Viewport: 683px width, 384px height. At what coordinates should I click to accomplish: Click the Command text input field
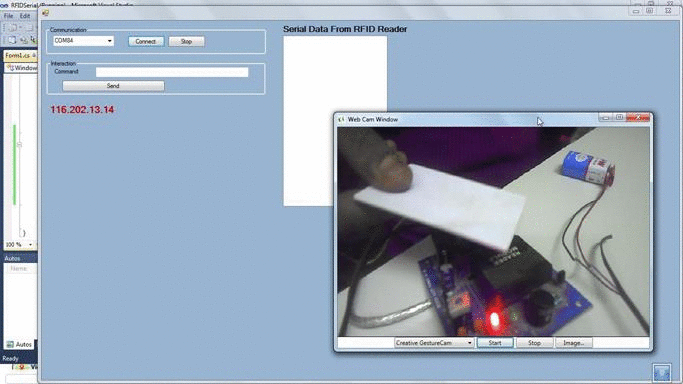(x=172, y=72)
